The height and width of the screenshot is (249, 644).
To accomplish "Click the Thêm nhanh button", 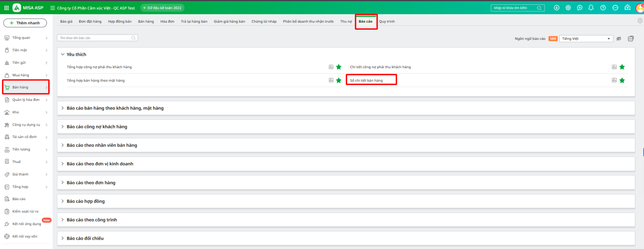I will pos(25,23).
